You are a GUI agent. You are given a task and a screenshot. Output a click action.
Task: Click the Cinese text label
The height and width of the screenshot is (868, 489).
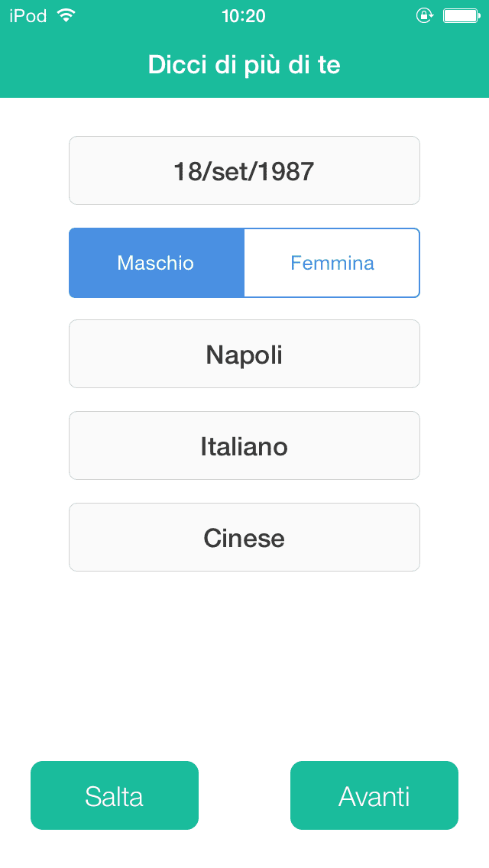point(244,538)
